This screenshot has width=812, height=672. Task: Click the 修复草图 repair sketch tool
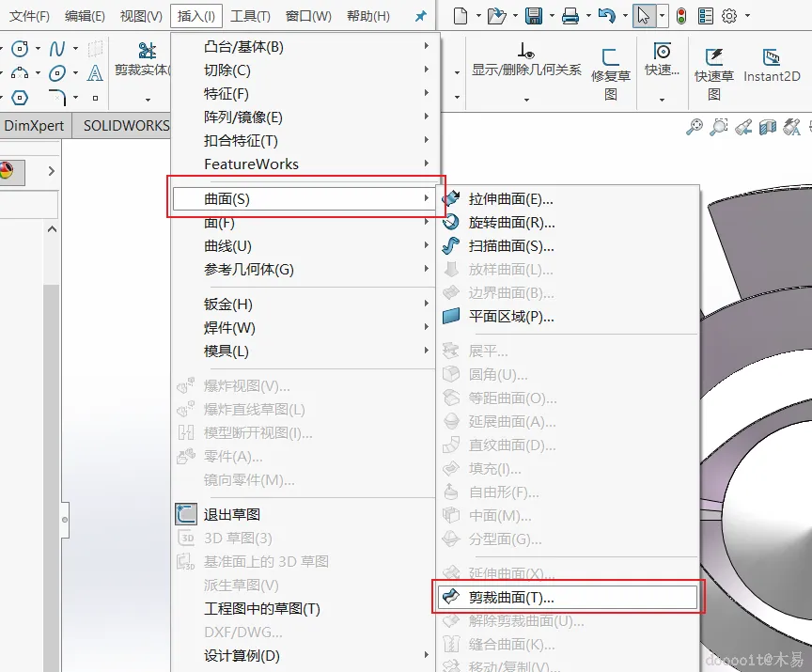coord(611,74)
